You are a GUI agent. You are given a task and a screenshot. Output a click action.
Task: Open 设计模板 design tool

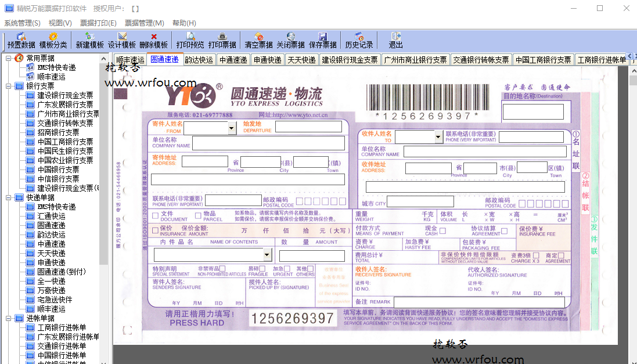pos(122,41)
